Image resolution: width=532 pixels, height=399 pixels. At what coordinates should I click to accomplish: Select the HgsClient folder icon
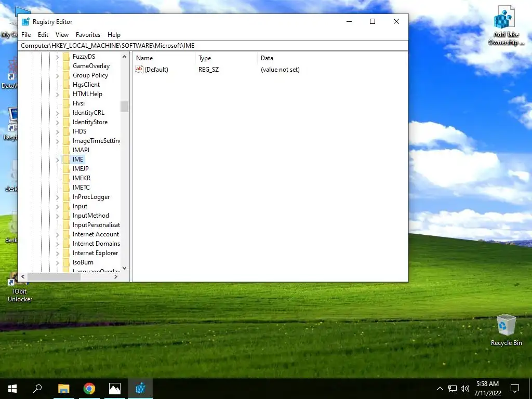[66, 85]
